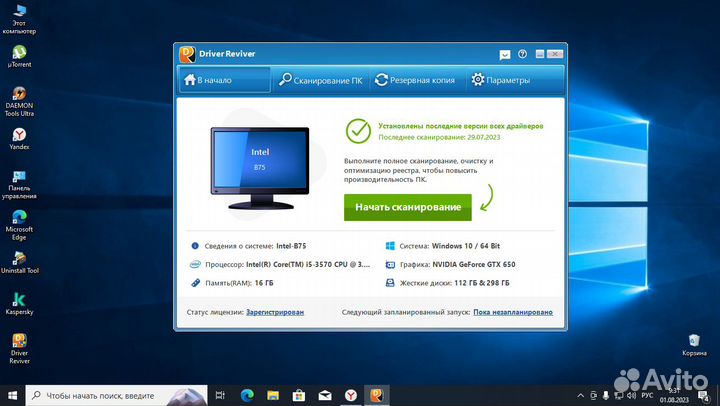Select the Driver Reviver desktop icon
Screen dimensions: 720x406
19,349
